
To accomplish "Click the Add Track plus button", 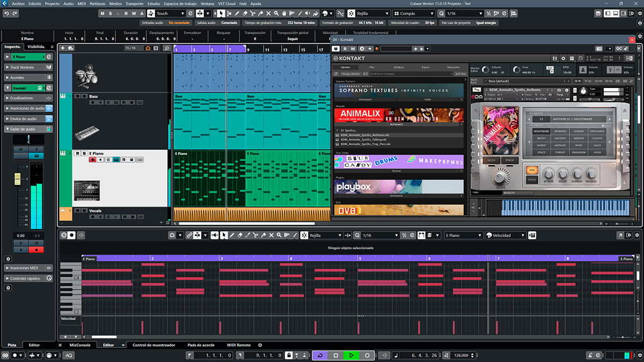I will (x=63, y=48).
